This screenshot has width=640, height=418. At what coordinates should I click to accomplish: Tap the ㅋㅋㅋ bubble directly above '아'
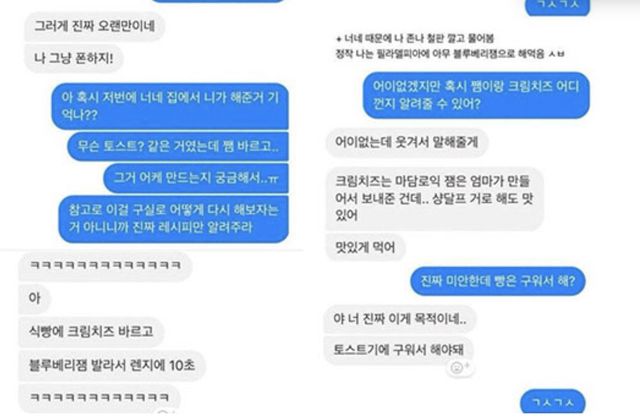(105, 266)
